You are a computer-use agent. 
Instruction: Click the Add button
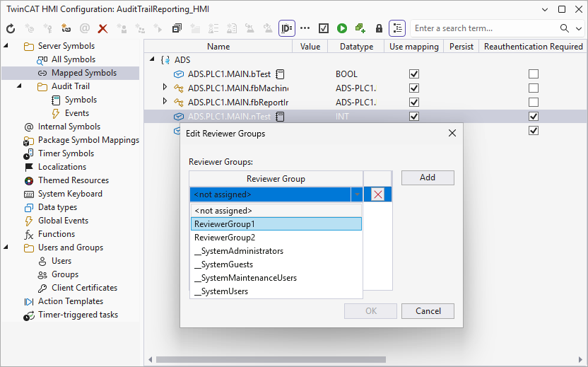pyautogui.click(x=428, y=178)
